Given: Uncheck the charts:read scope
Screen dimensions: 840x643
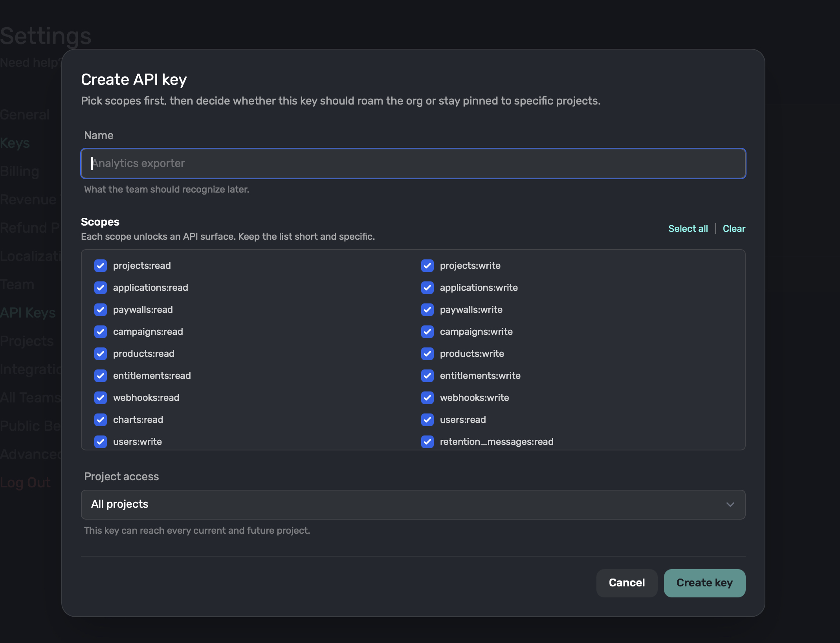Looking at the screenshot, I should coord(101,420).
